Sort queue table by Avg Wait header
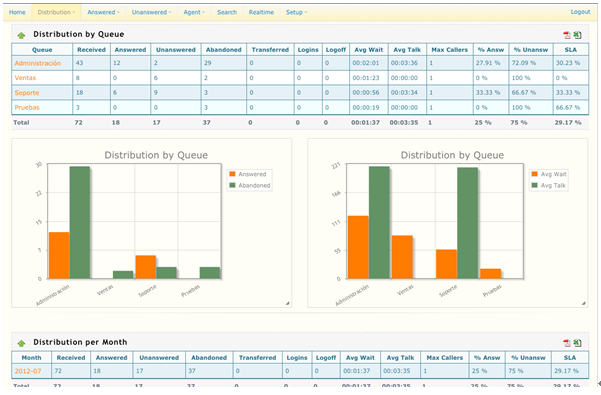The width and height of the screenshot is (601, 395). click(x=369, y=50)
